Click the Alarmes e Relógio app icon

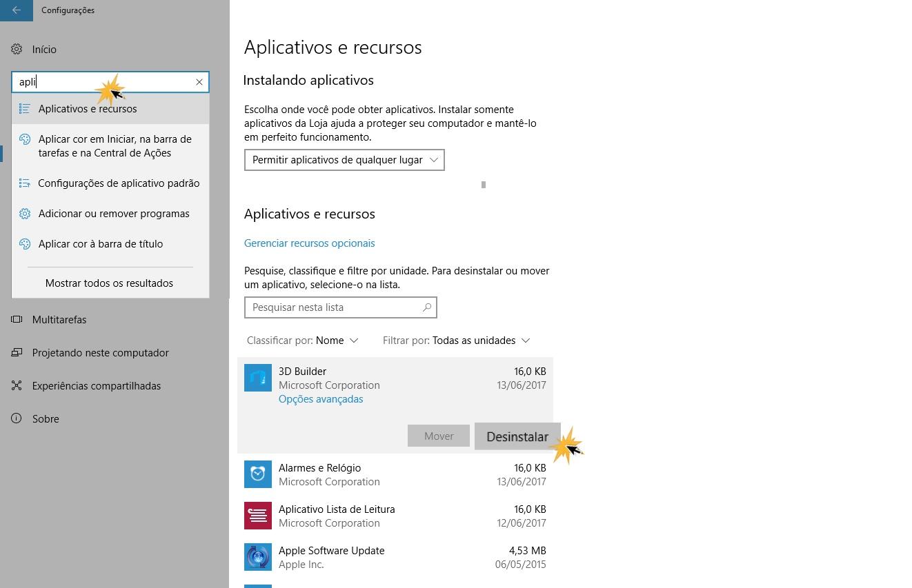(x=258, y=474)
